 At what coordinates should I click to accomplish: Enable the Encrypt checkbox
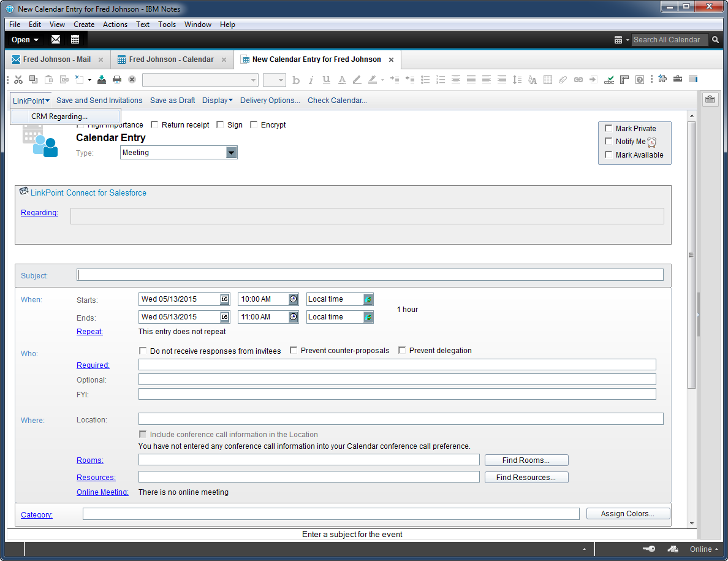pos(254,124)
